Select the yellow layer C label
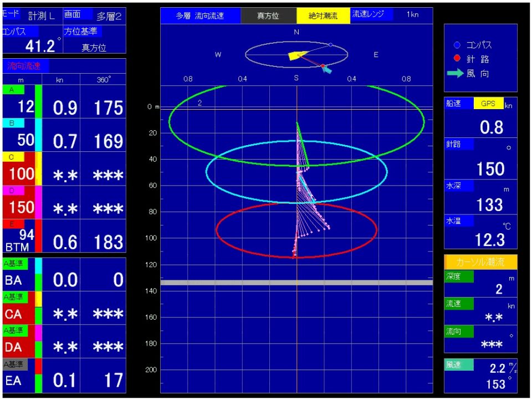532x400 pixels. [x=13, y=157]
